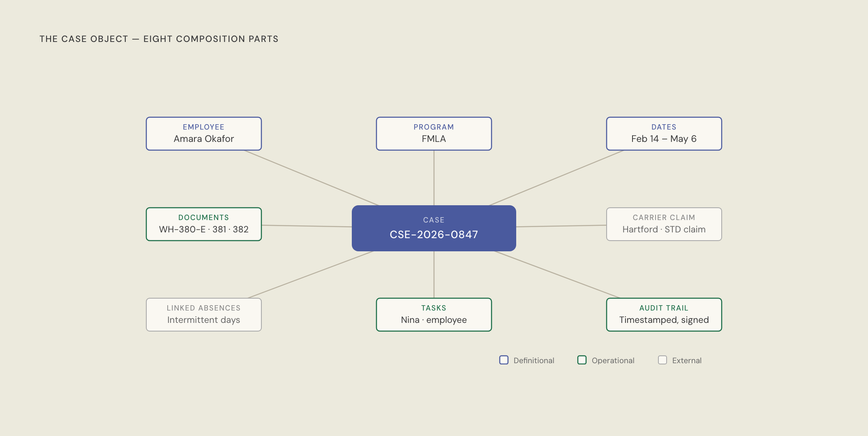Image resolution: width=868 pixels, height=436 pixels.
Task: Open the DOCUMENTS WH-380-E box
Action: click(203, 224)
